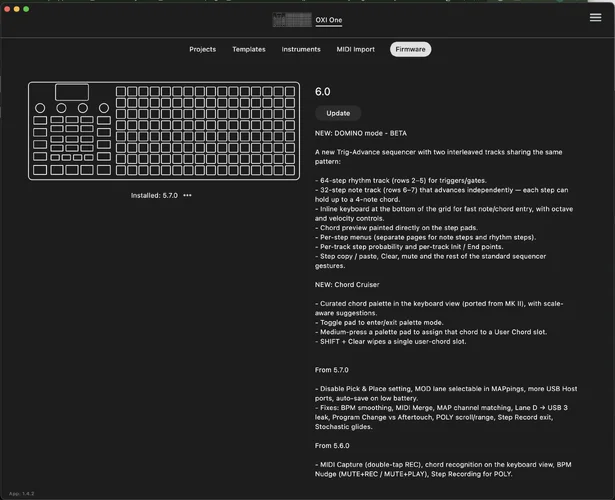Image resolution: width=615 pixels, height=500 pixels.
Task: Select the OXI One device name label
Action: coord(329,20)
